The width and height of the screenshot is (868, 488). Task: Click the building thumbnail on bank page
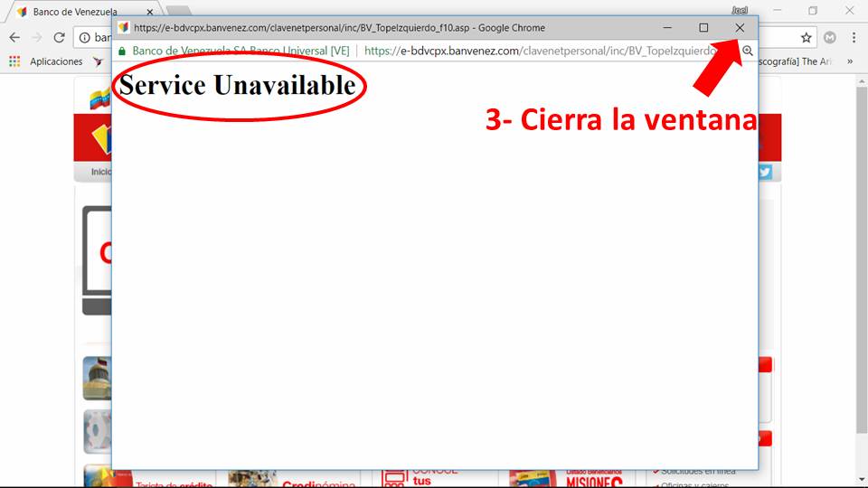pos(97,379)
